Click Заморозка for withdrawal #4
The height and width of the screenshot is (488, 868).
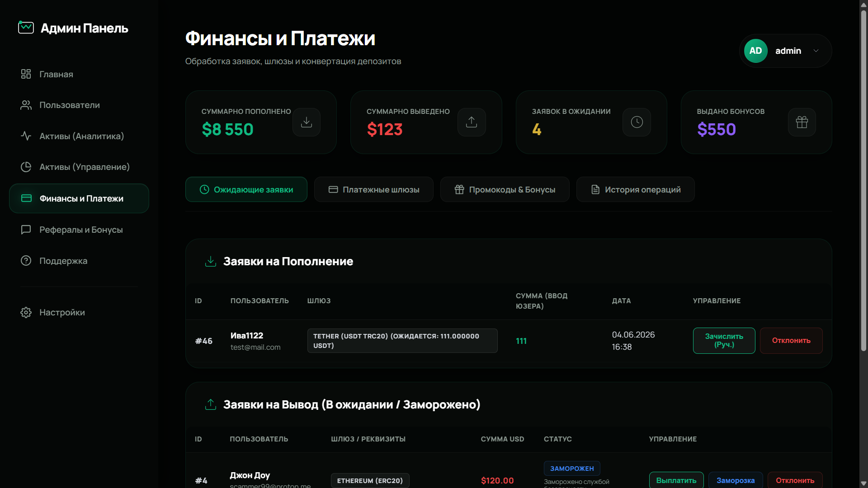pos(736,480)
